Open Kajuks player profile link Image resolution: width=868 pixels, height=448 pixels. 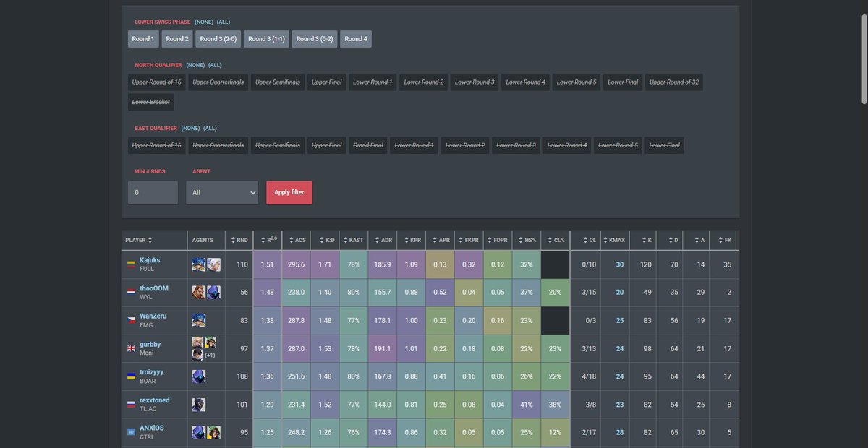pyautogui.click(x=150, y=260)
